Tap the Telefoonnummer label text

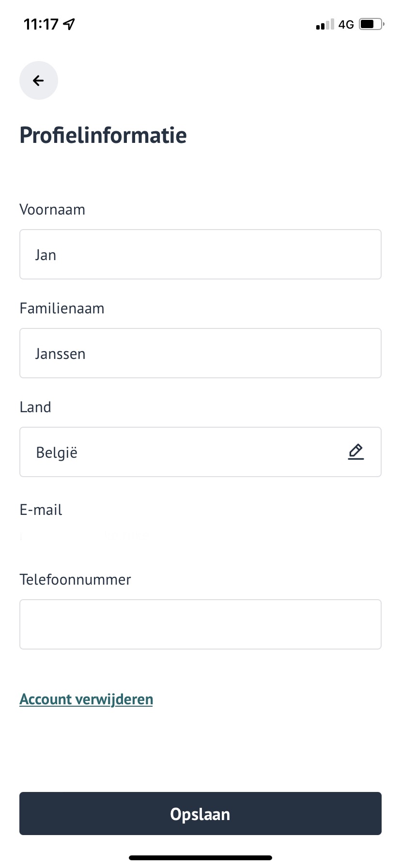click(75, 579)
